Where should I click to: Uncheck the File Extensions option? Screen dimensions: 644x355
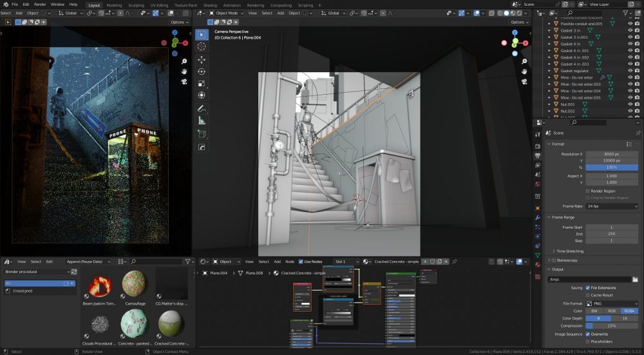[x=587, y=288]
